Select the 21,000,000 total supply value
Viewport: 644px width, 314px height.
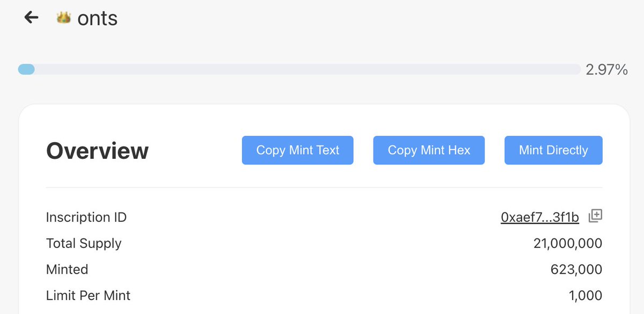pos(568,243)
